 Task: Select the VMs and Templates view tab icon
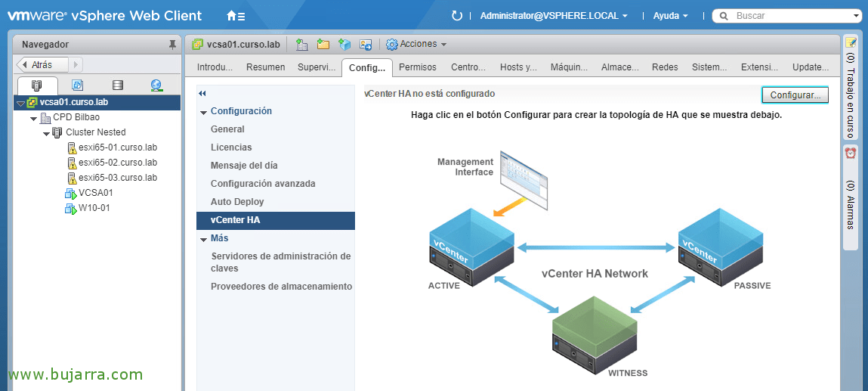pyautogui.click(x=78, y=85)
